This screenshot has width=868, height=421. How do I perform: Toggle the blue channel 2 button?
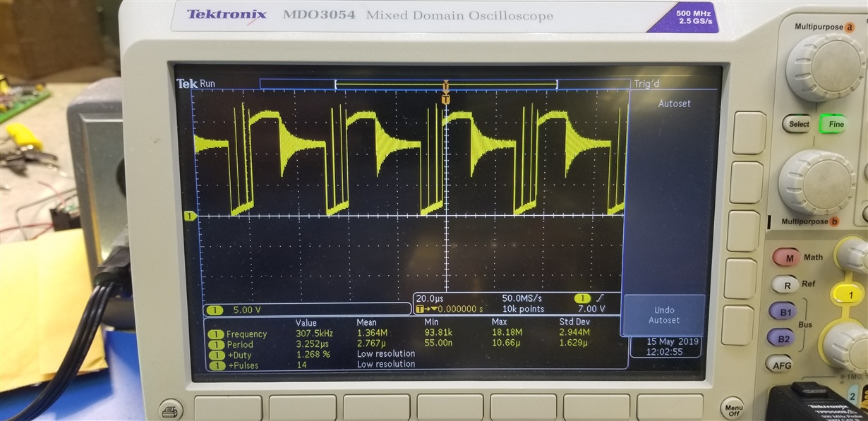(852, 396)
